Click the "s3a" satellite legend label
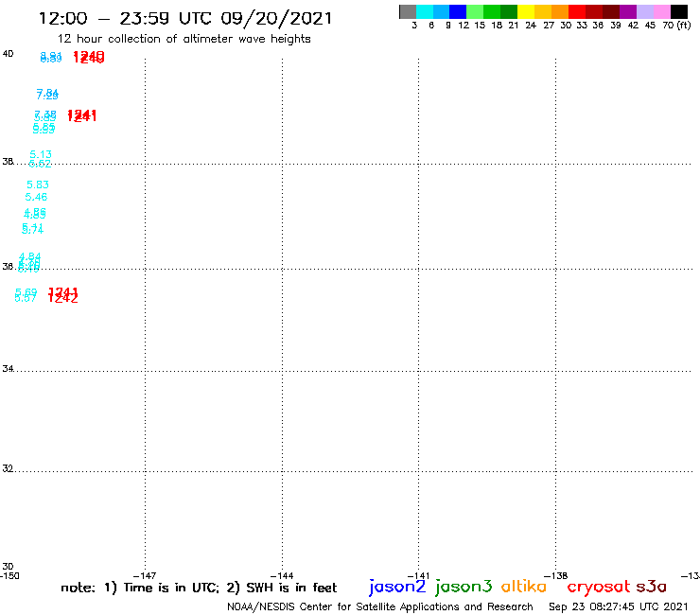Viewport: 700px width, 615px height. click(652, 587)
